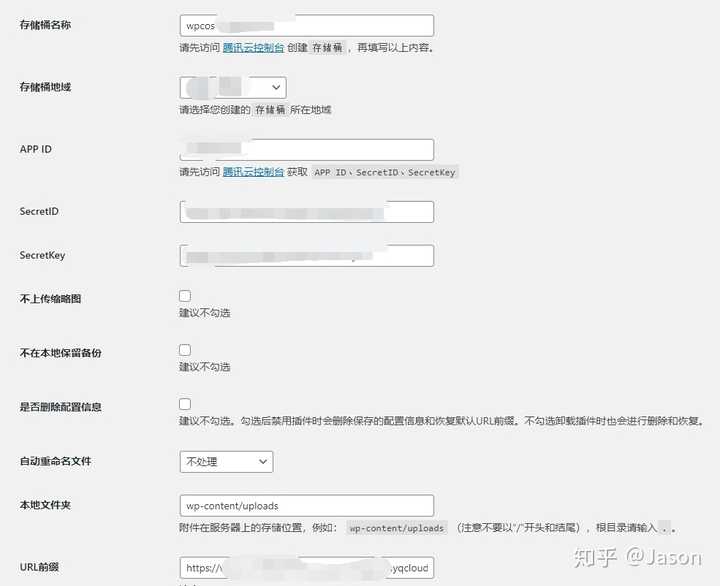Tick the 不在本地保留备份 checkbox

pos(185,350)
